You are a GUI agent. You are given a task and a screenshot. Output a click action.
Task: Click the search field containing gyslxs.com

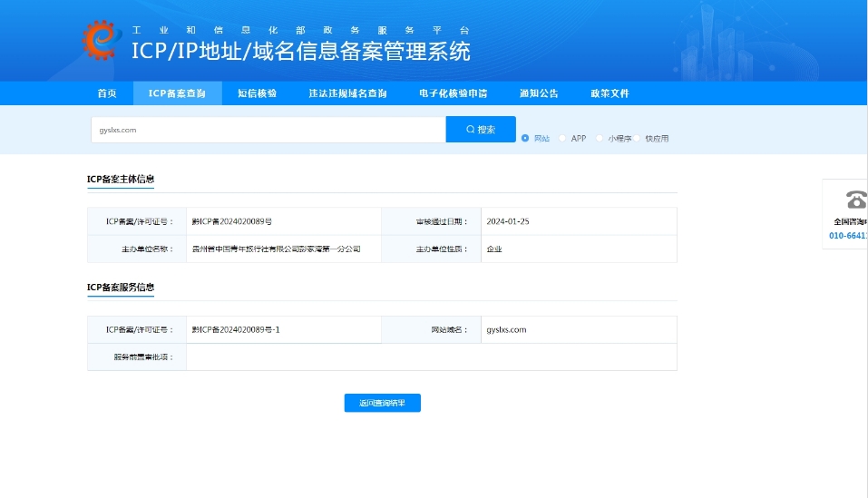[268, 130]
